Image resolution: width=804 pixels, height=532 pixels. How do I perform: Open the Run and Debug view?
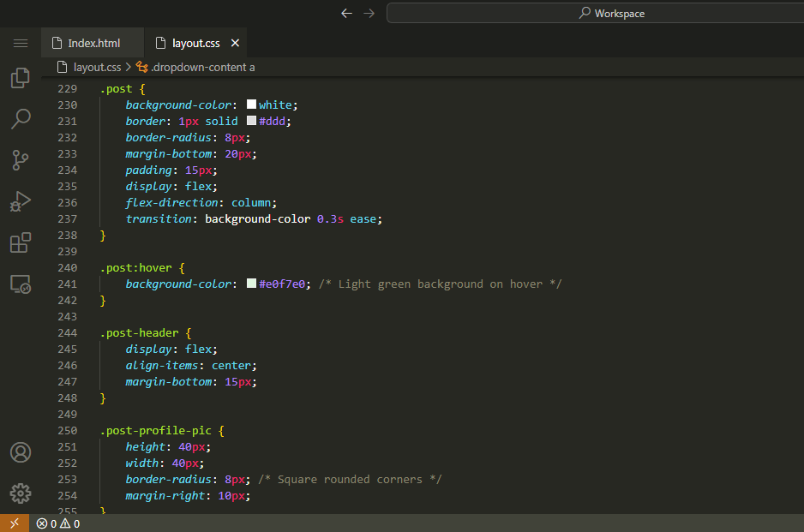pyautogui.click(x=21, y=201)
